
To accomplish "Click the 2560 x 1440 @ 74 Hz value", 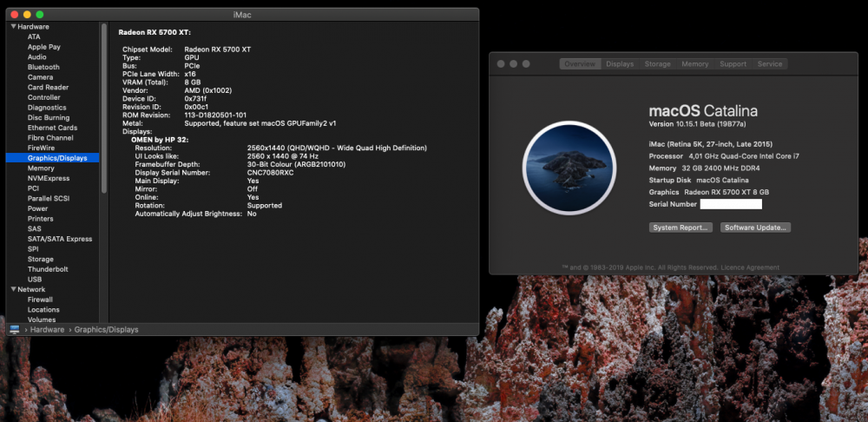I will tap(283, 156).
